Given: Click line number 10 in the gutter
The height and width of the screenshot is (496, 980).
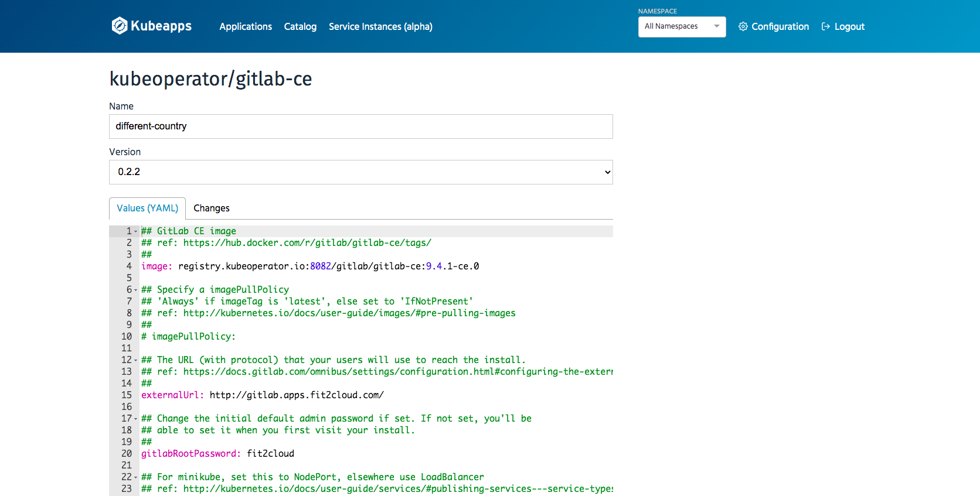Looking at the screenshot, I should click(127, 337).
